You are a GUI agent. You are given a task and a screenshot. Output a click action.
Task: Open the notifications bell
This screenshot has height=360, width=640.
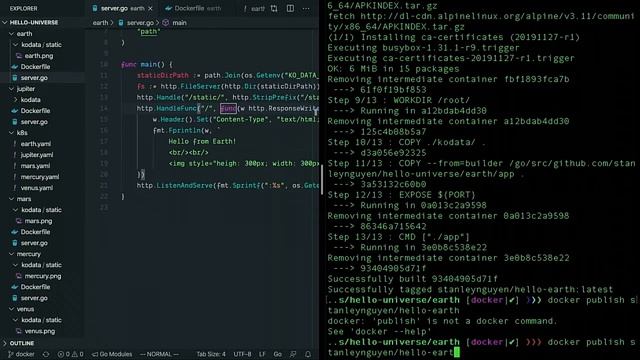(x=308, y=354)
